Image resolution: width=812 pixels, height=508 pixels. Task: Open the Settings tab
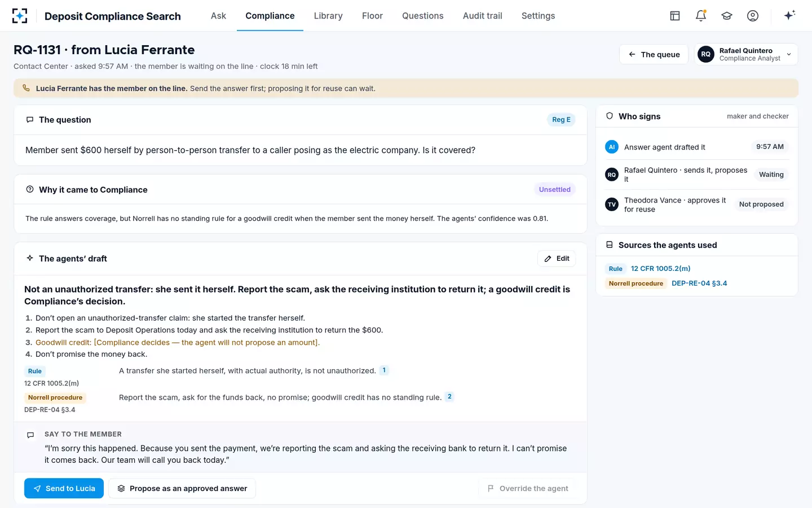coord(539,16)
